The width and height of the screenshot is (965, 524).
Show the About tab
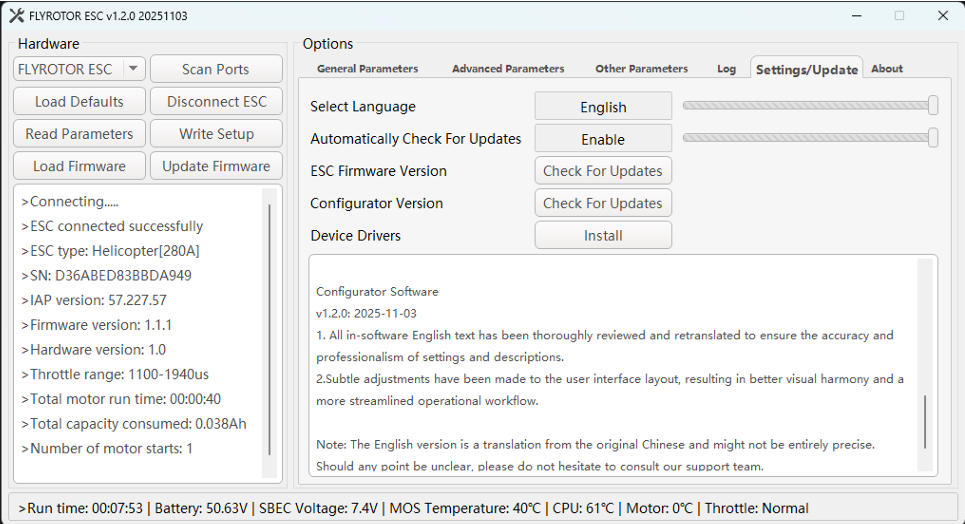(886, 69)
